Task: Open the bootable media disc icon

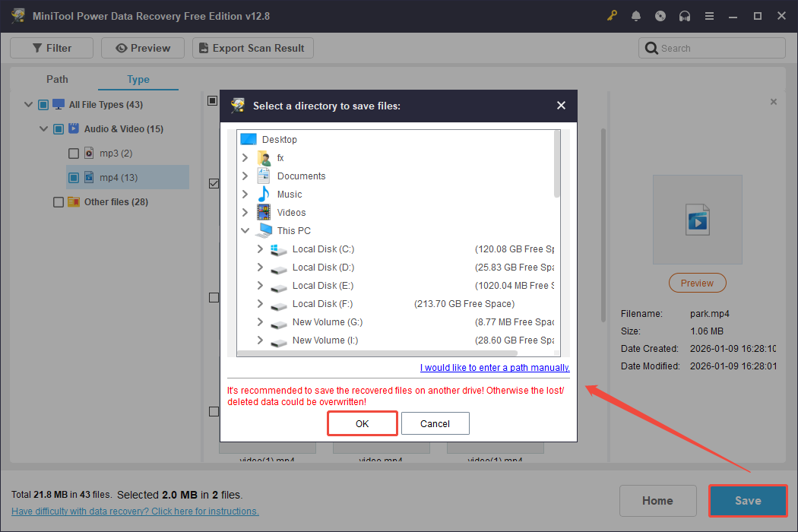Action: tap(660, 15)
